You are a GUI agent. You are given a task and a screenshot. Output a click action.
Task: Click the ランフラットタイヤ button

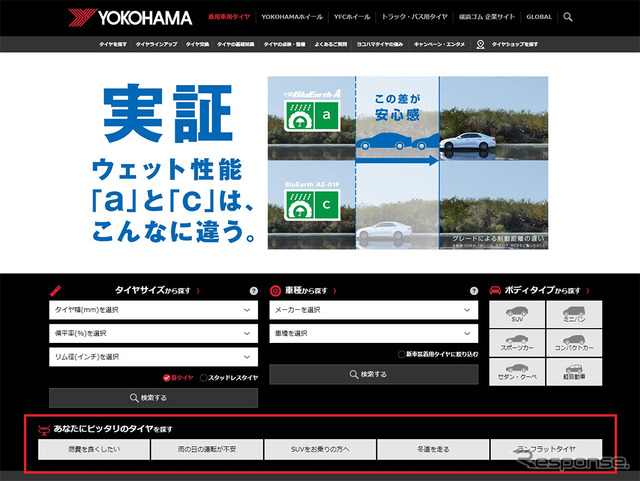(547, 449)
